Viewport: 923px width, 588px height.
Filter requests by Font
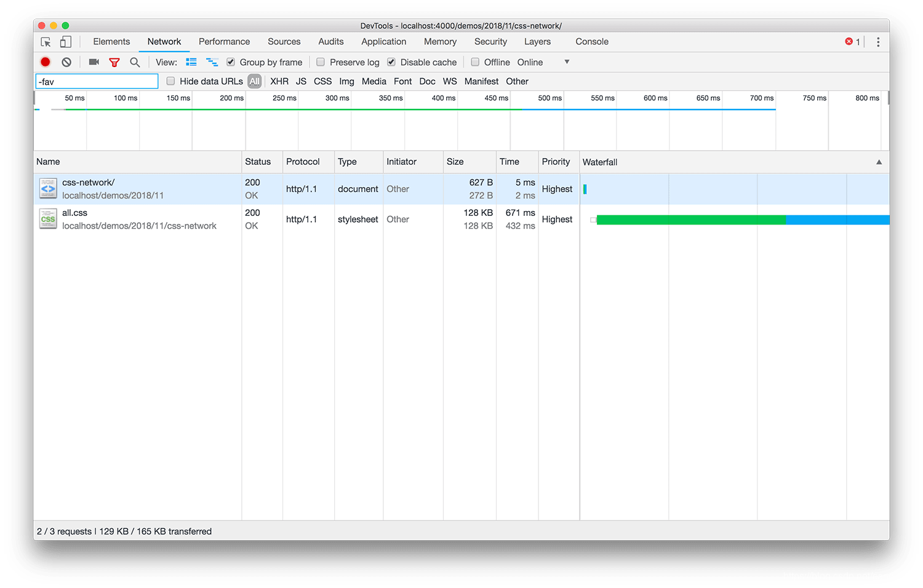click(x=403, y=81)
